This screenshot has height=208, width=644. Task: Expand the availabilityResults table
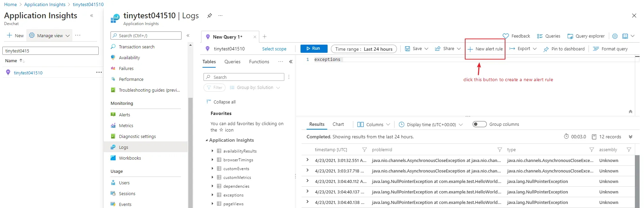[212, 151]
